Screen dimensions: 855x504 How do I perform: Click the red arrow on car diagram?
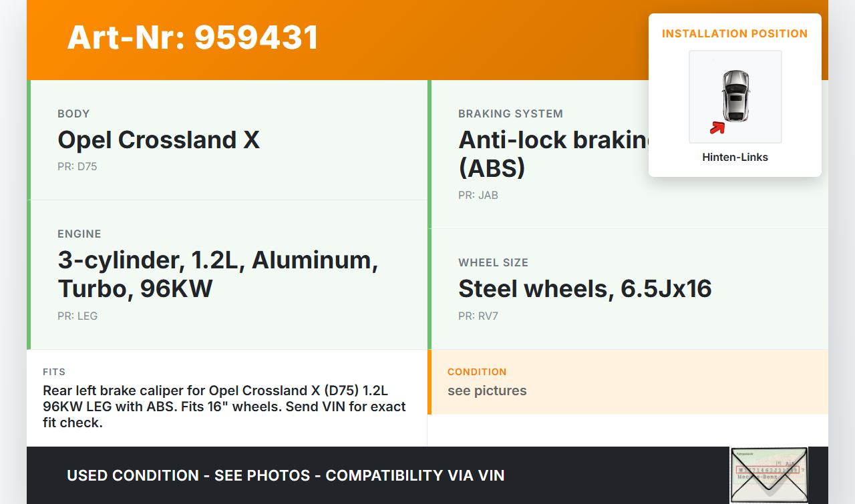(x=717, y=128)
